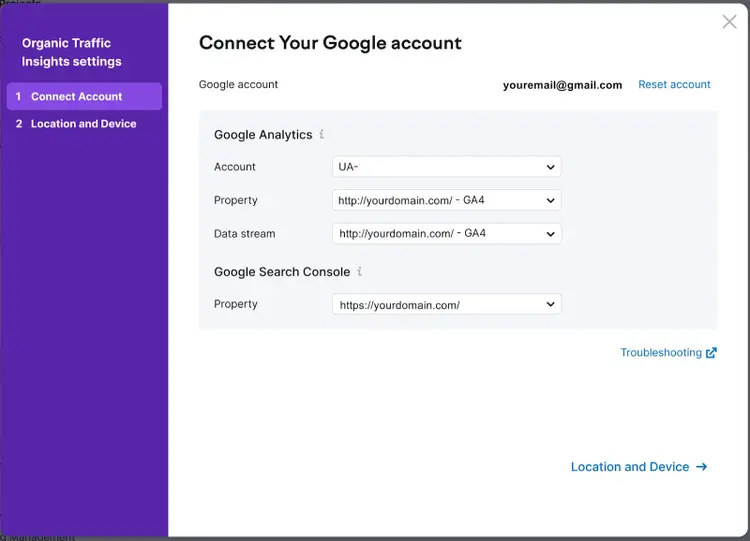The image size is (750, 541).
Task: Click the Connect Your Google account heading
Action: [x=330, y=43]
